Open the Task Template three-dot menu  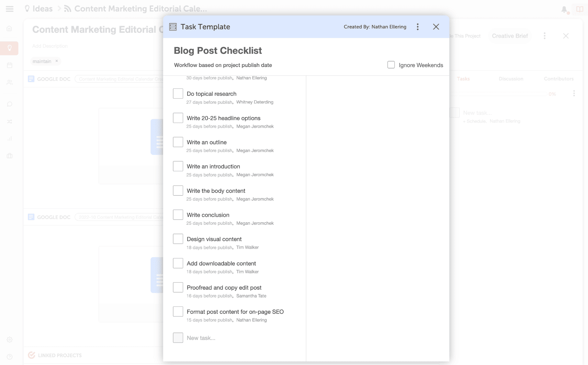[417, 26]
